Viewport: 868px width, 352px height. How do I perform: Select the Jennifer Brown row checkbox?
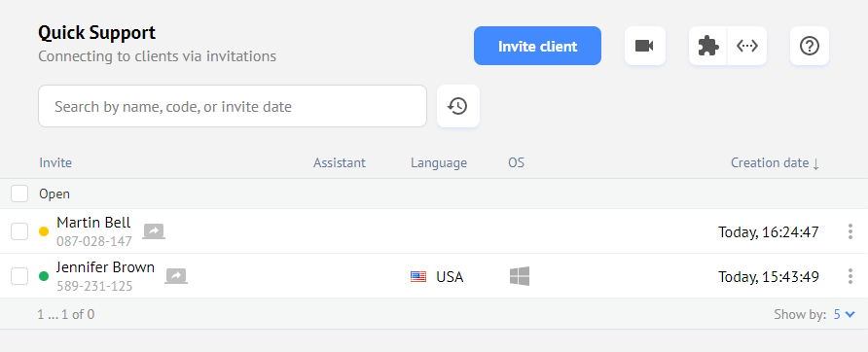pos(19,275)
